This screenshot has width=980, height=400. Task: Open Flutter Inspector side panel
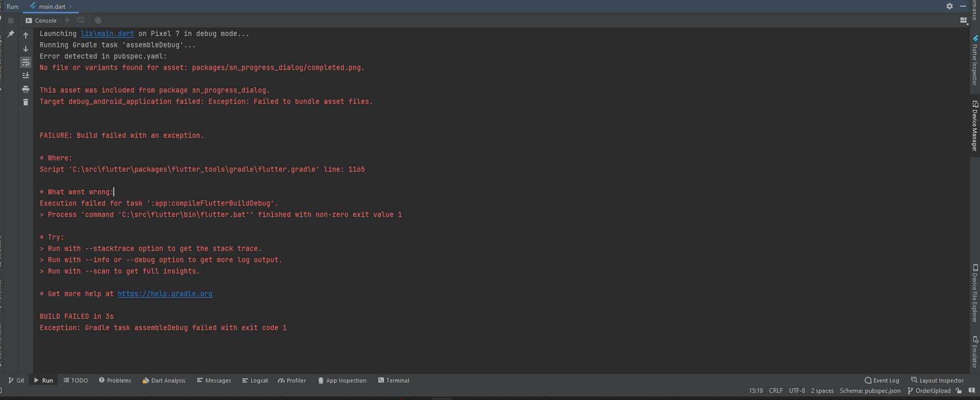[975, 60]
